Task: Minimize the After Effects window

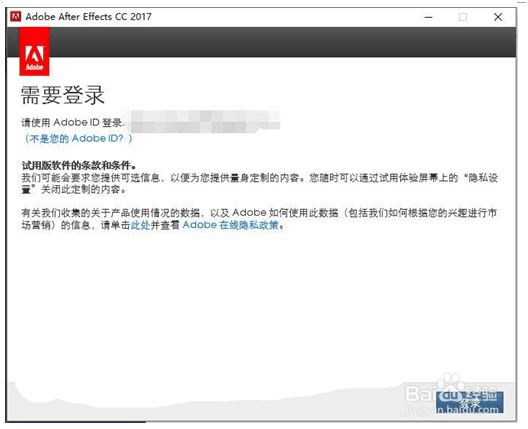Action: point(428,17)
